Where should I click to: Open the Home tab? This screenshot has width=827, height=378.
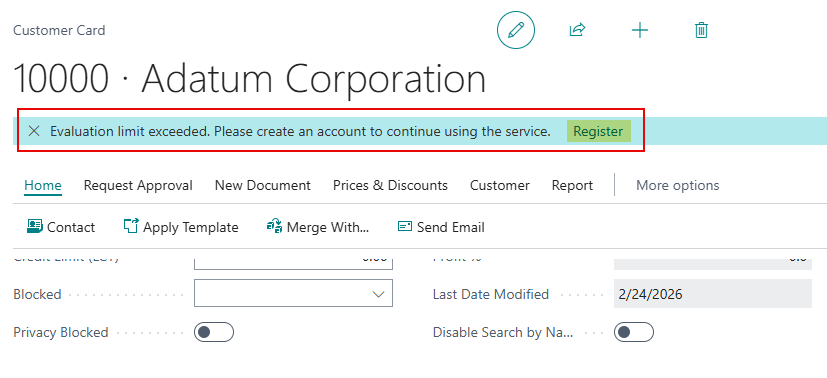coord(43,186)
